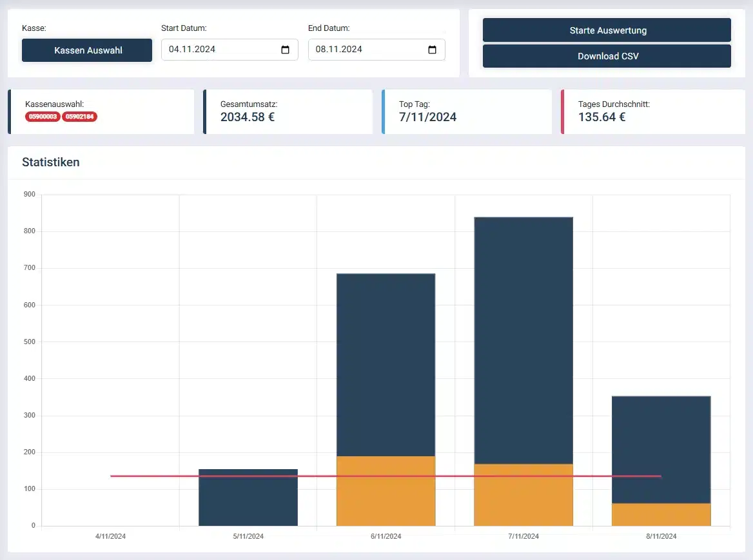Screen dimensions: 753x560
Task: Click the Top Tag: label
Action: (415, 104)
